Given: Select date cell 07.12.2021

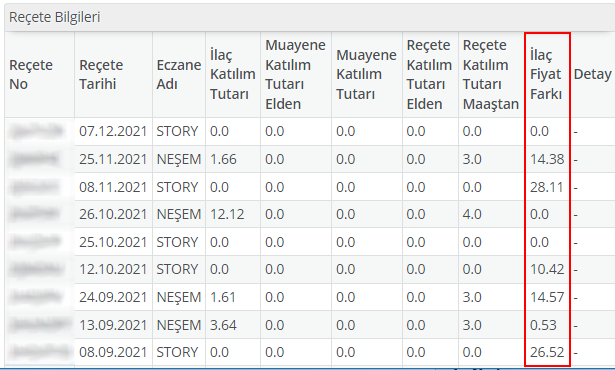Looking at the screenshot, I should tap(113, 131).
